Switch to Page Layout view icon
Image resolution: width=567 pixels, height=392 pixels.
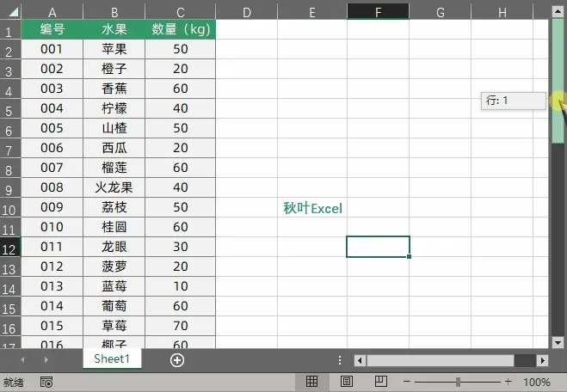(347, 382)
